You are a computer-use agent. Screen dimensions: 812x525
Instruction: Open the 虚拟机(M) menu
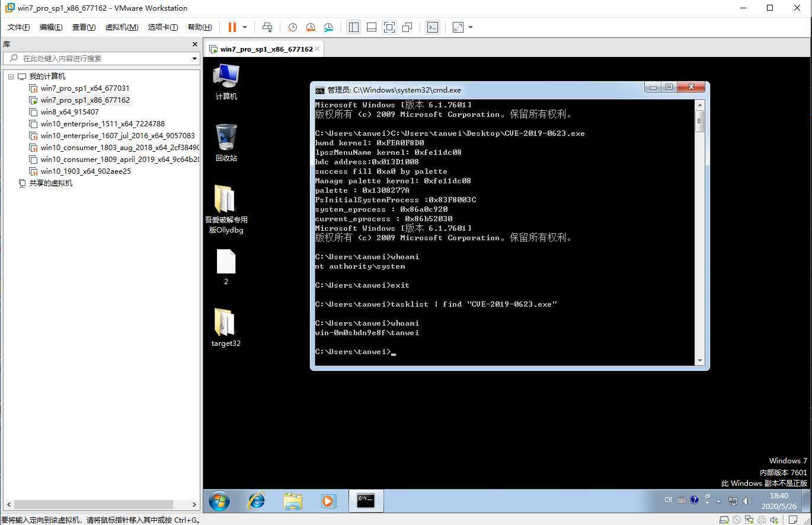(x=122, y=27)
